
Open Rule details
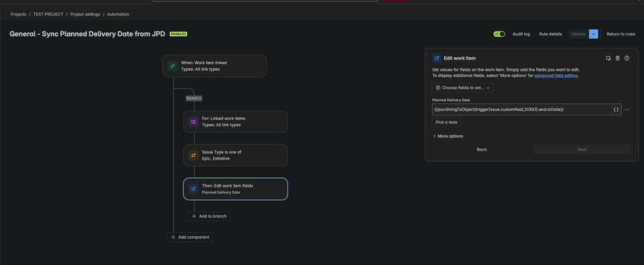coord(551,34)
